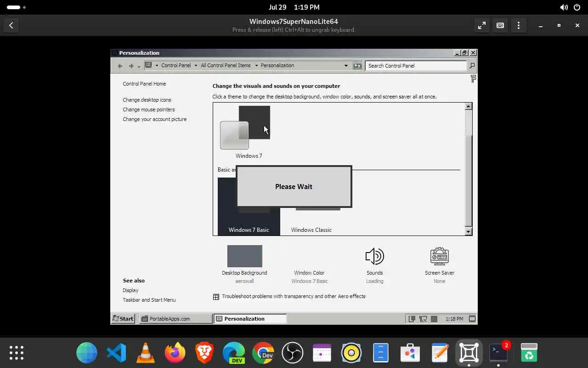Launch OBS Studio from the dock
The image size is (588, 368).
click(293, 353)
